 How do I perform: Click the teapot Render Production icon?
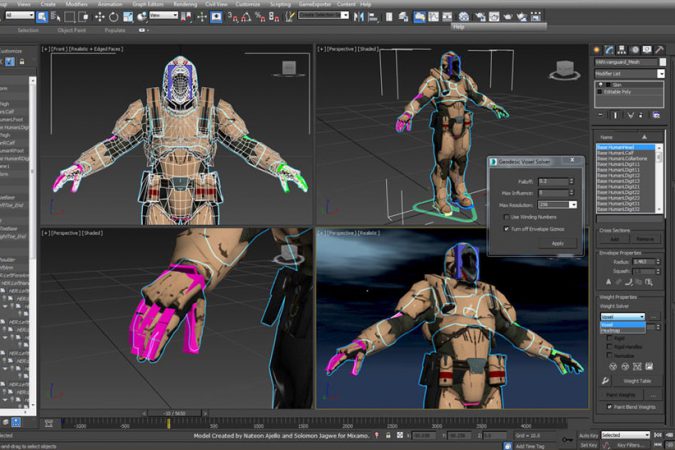pyautogui.click(x=508, y=17)
